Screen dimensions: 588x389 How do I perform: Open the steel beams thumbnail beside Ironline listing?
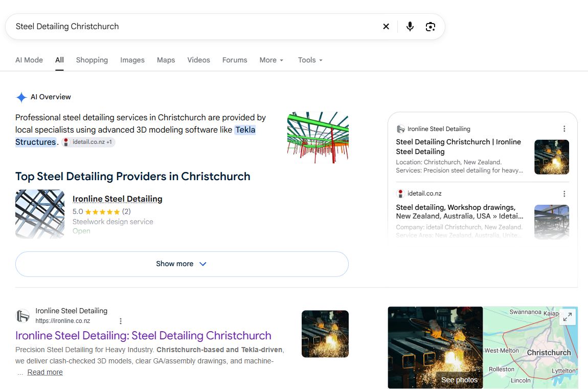pyautogui.click(x=40, y=214)
